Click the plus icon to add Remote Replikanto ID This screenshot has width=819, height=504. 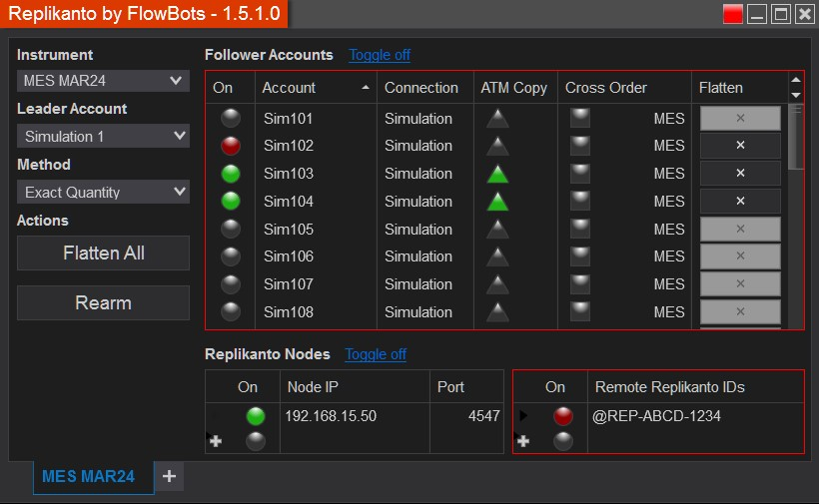pyautogui.click(x=522, y=441)
